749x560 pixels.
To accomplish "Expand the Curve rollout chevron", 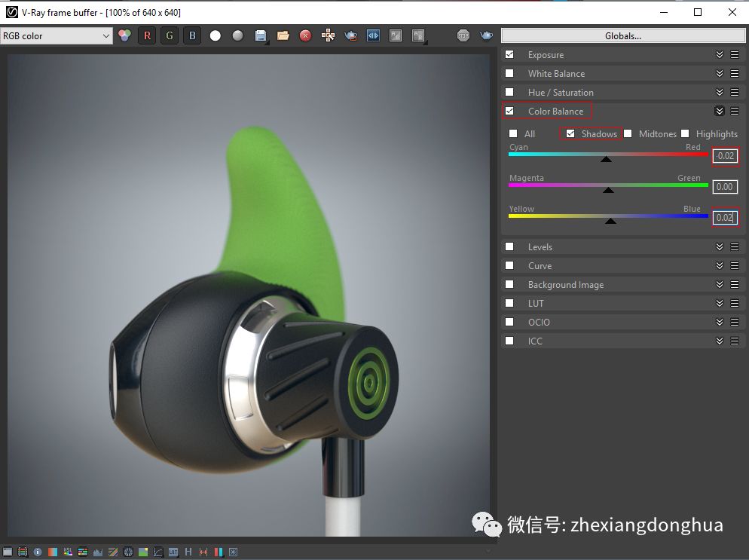I will pyautogui.click(x=720, y=265).
